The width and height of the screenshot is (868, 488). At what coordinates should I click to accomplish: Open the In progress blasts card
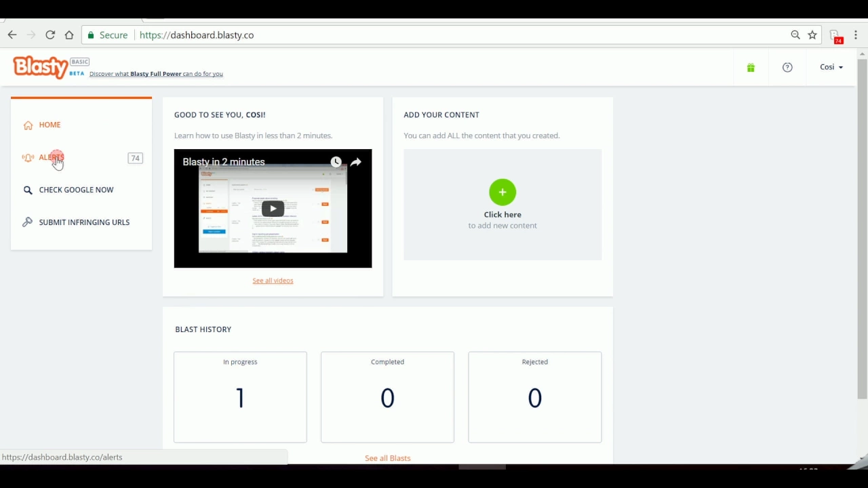[240, 397]
